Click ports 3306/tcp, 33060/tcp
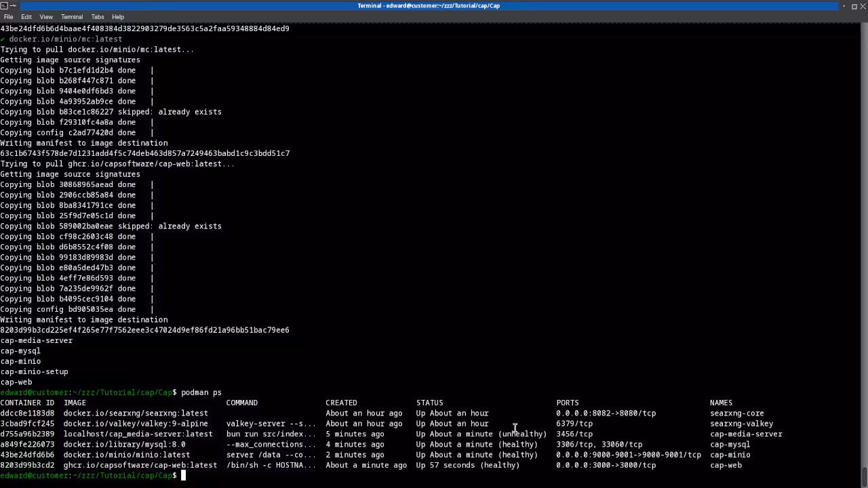Viewport: 868px width, 488px height. pyautogui.click(x=599, y=445)
